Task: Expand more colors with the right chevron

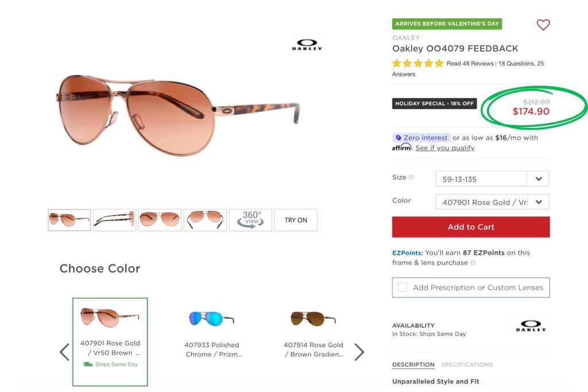Action: (359, 352)
